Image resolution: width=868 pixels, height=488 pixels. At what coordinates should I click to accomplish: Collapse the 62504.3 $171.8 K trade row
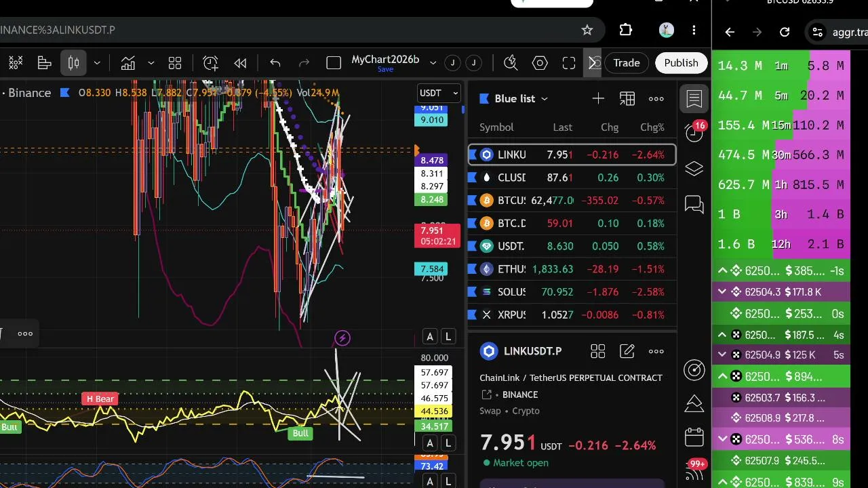coord(723,292)
